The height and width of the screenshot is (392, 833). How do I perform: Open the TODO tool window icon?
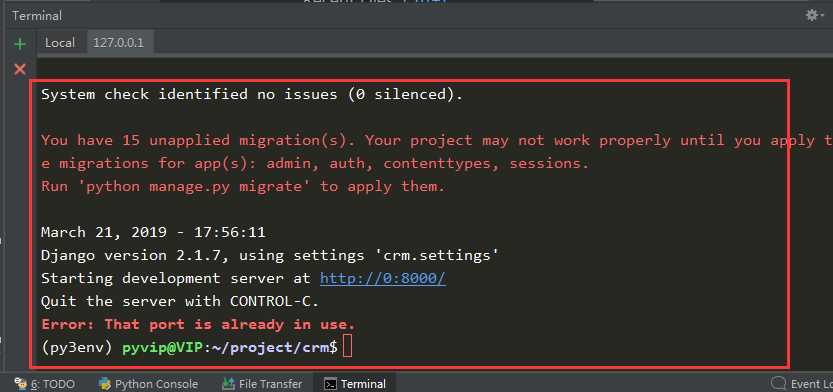[21, 384]
